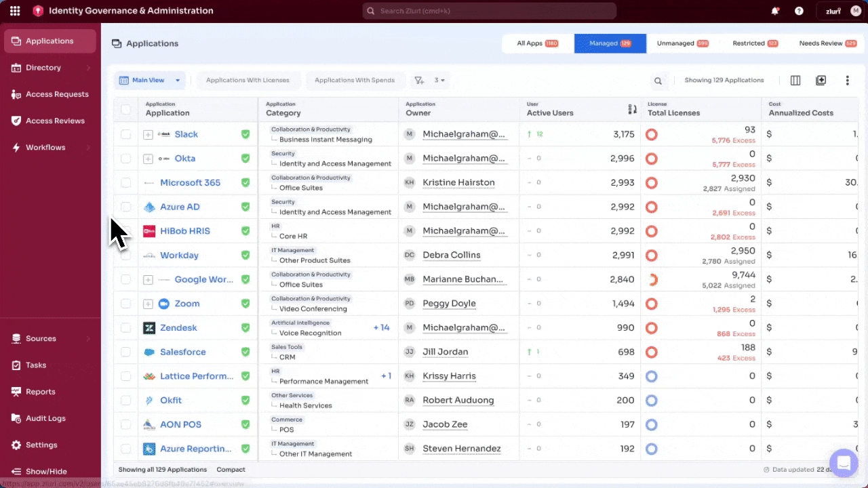Screen dimensions: 868x488
Task: Click the Zoom app logo icon
Action: [163, 304]
